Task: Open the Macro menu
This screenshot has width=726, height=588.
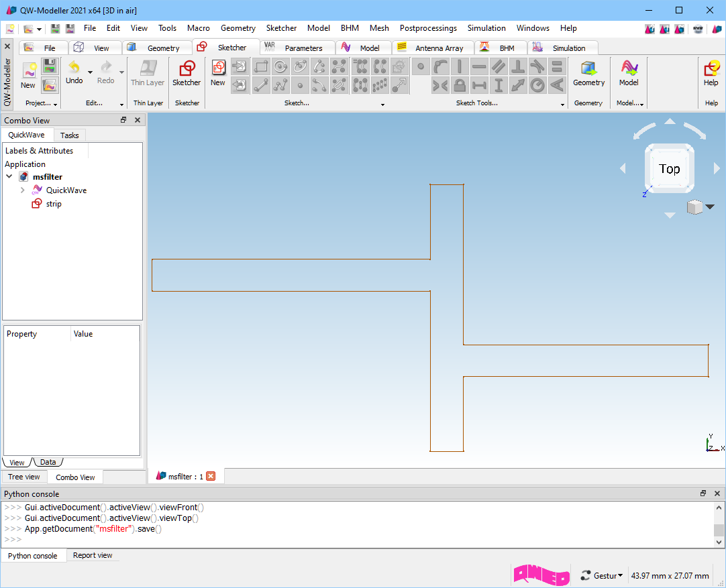Action: tap(198, 28)
